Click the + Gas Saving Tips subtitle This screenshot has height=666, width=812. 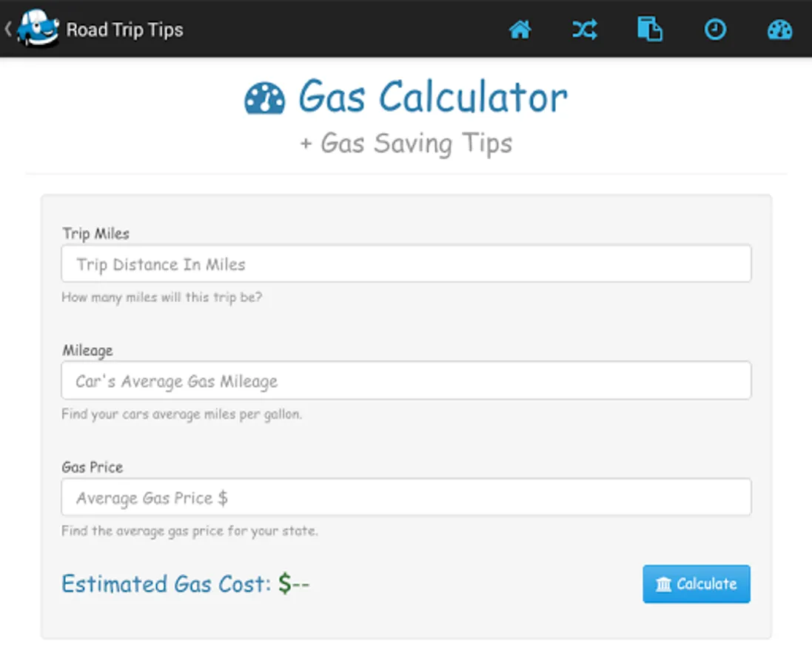point(406,143)
